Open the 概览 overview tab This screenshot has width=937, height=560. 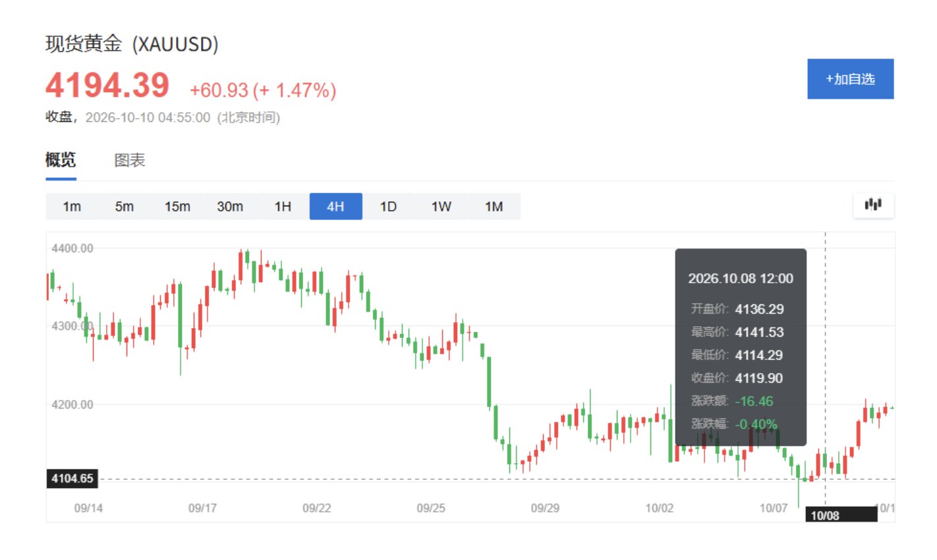point(61,160)
